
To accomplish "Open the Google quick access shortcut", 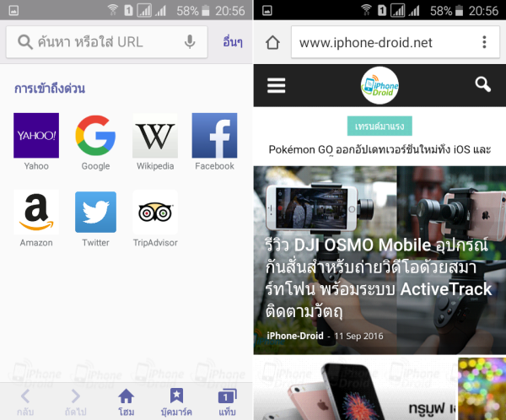I will 95,136.
